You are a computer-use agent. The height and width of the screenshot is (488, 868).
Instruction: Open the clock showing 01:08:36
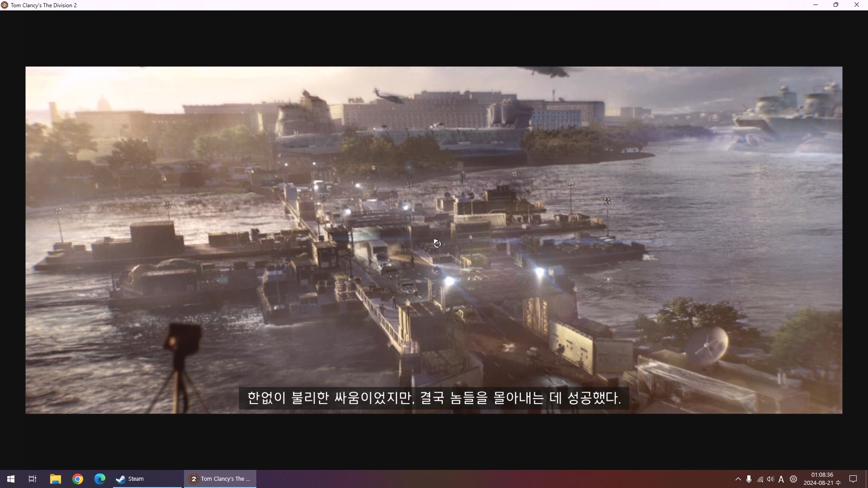pyautogui.click(x=821, y=479)
